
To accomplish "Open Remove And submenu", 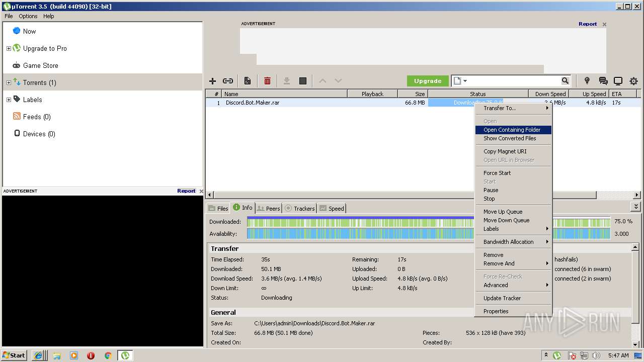I will click(513, 263).
